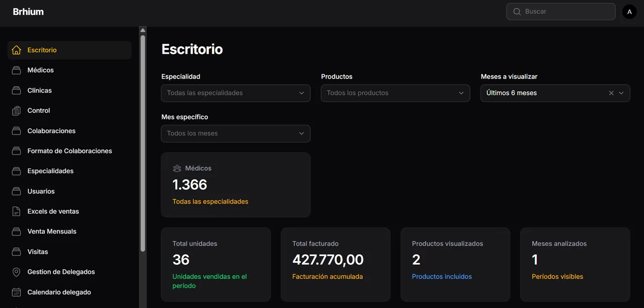Click the magnifier icon in search box
Screen dimensions: 644x308
517,12
